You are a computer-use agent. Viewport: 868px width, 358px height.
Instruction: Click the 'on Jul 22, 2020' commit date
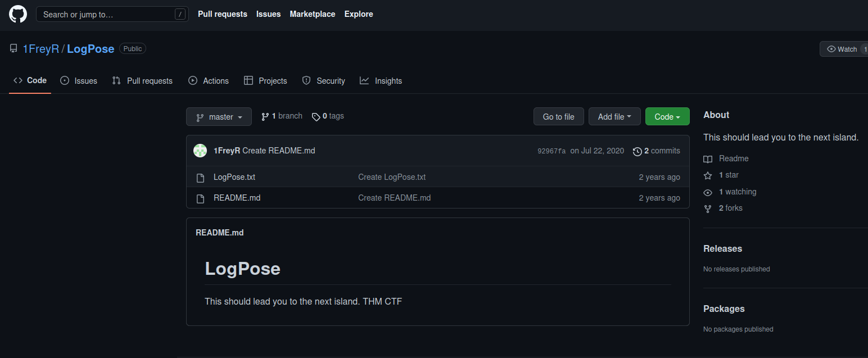coord(597,151)
